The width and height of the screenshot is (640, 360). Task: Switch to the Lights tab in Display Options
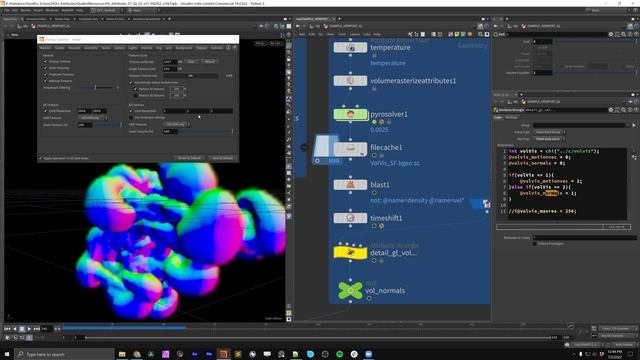tap(133, 48)
